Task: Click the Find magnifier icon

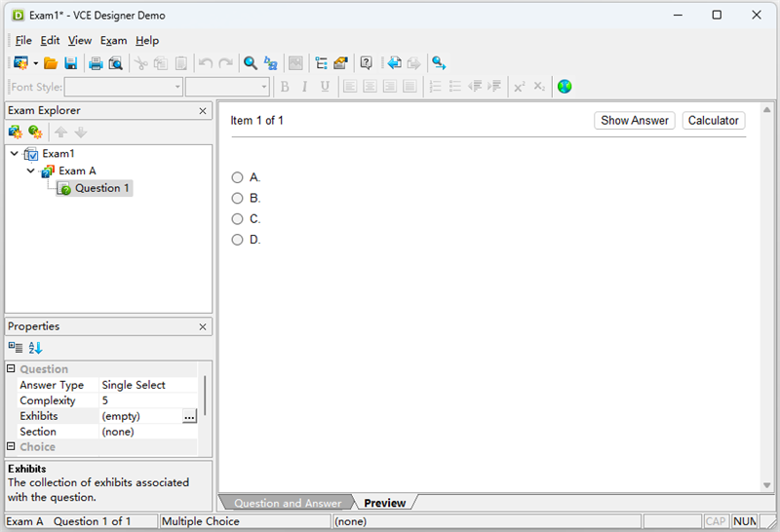Action: tap(251, 63)
